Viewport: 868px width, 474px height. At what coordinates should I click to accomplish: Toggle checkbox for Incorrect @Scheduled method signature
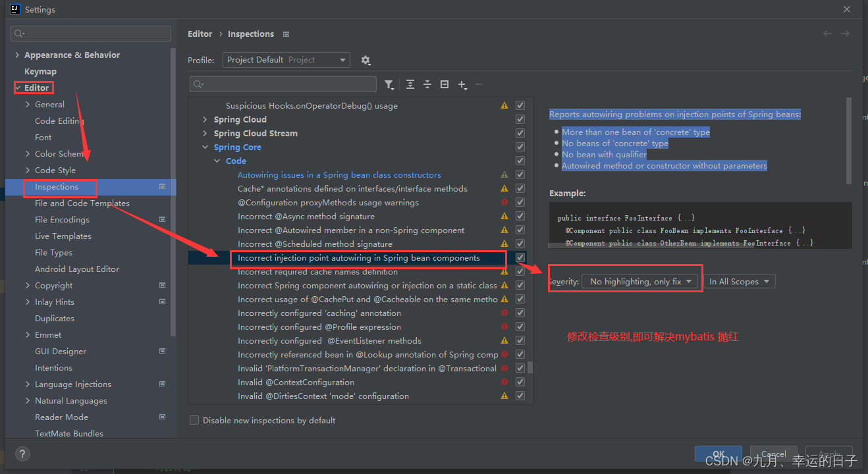pyautogui.click(x=520, y=244)
